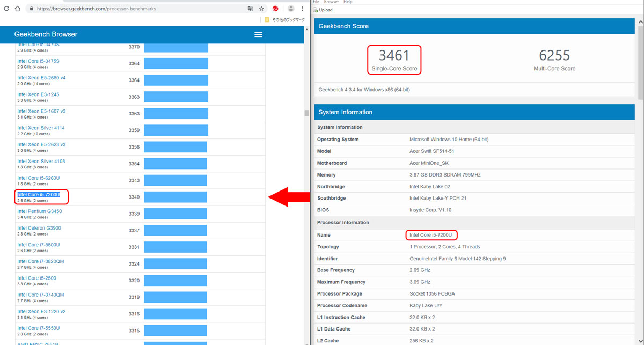Click the processor Name value Intel Core i5-7200U
Image resolution: width=644 pixels, height=345 pixels.
tap(431, 235)
